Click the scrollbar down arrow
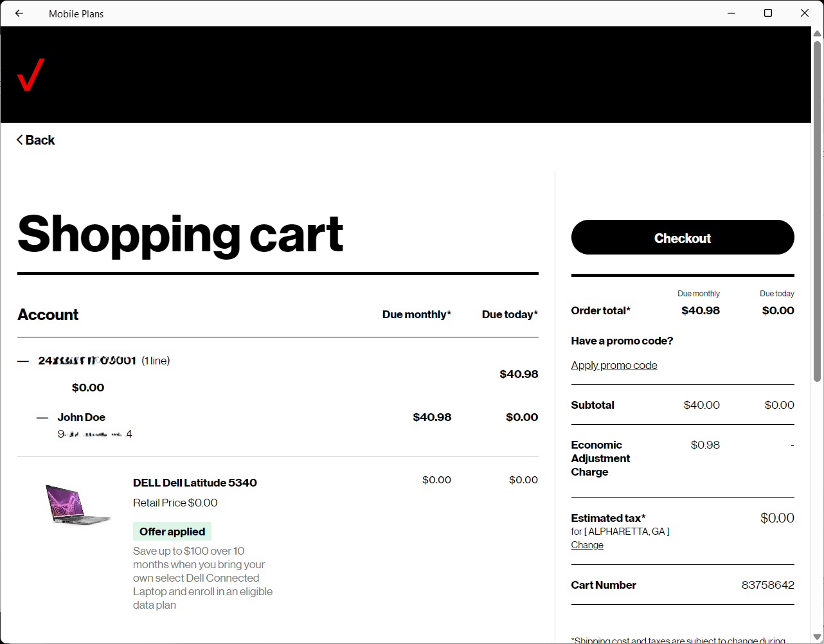The height and width of the screenshot is (644, 824). 817,637
